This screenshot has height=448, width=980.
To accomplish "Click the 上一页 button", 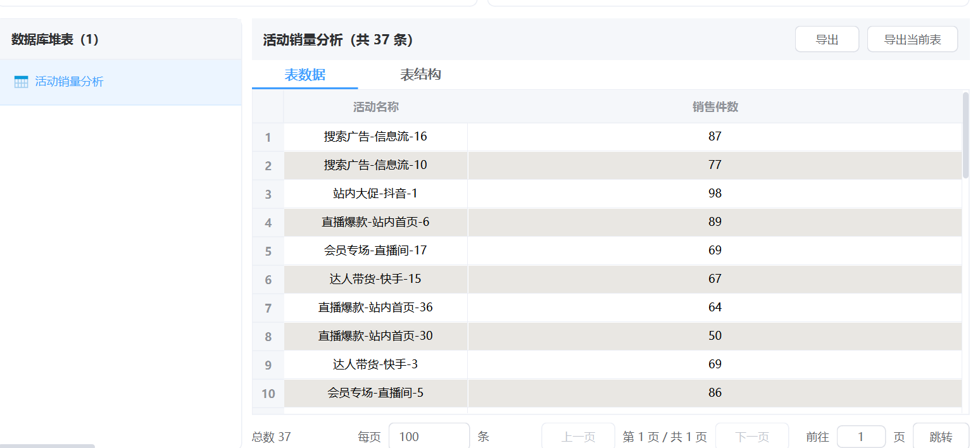I will pos(578,437).
